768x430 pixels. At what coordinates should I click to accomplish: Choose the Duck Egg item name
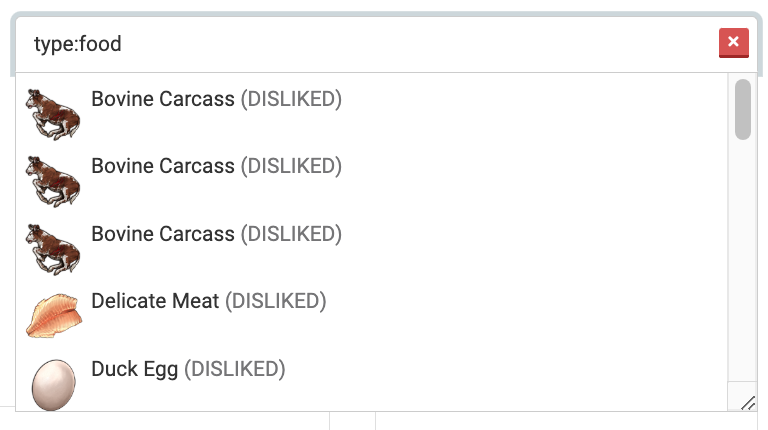point(134,369)
